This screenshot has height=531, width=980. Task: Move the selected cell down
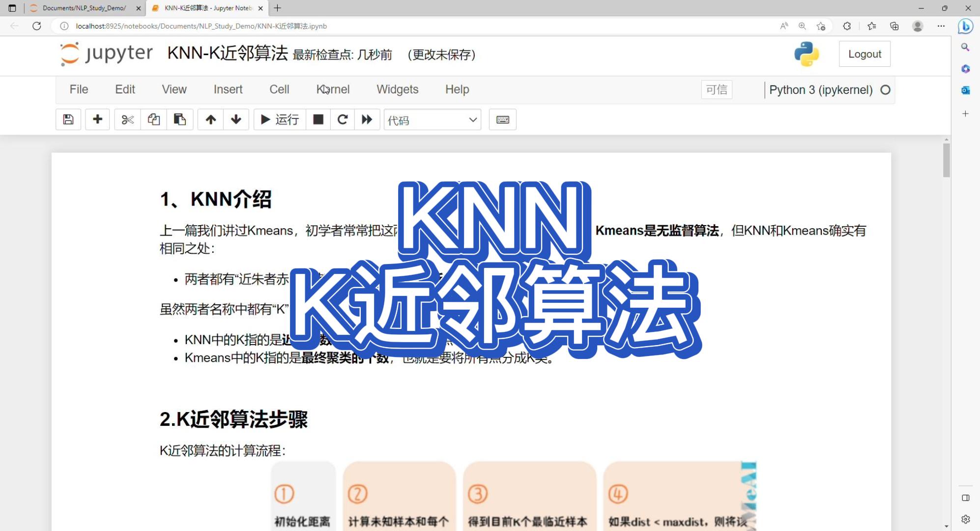click(236, 119)
